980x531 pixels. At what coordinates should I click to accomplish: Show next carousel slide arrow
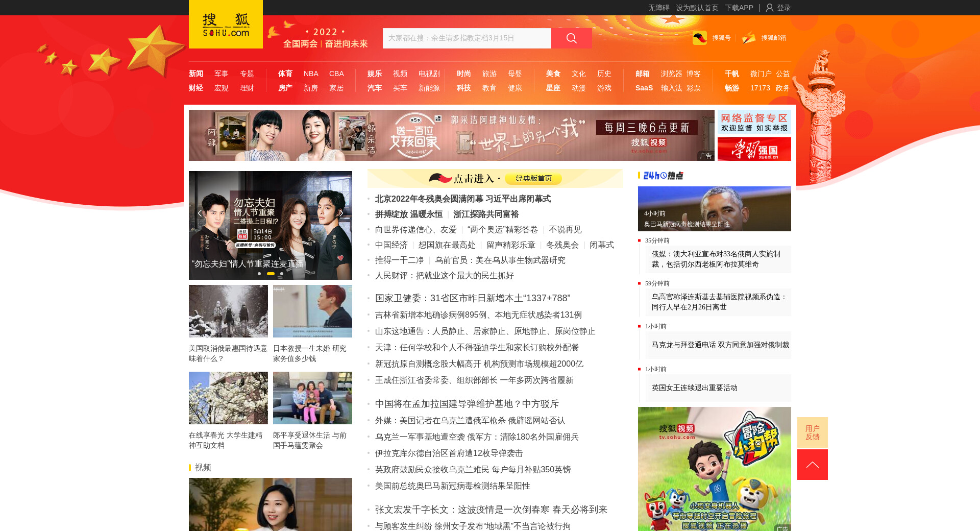(341, 213)
